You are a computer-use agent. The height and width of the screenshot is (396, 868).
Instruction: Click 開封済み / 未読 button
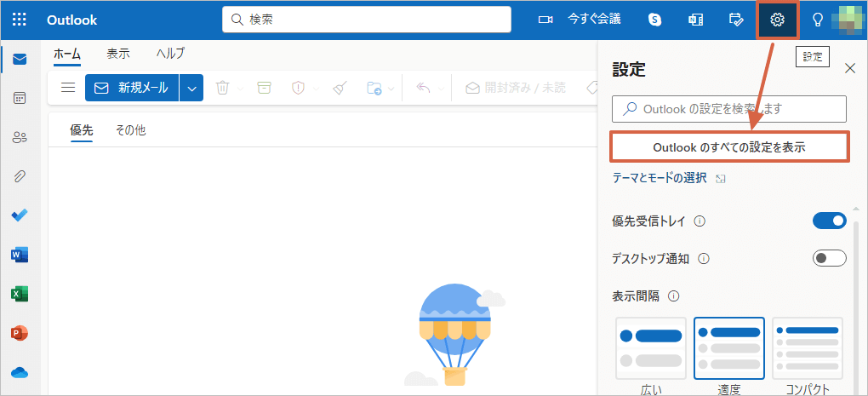pos(516,88)
